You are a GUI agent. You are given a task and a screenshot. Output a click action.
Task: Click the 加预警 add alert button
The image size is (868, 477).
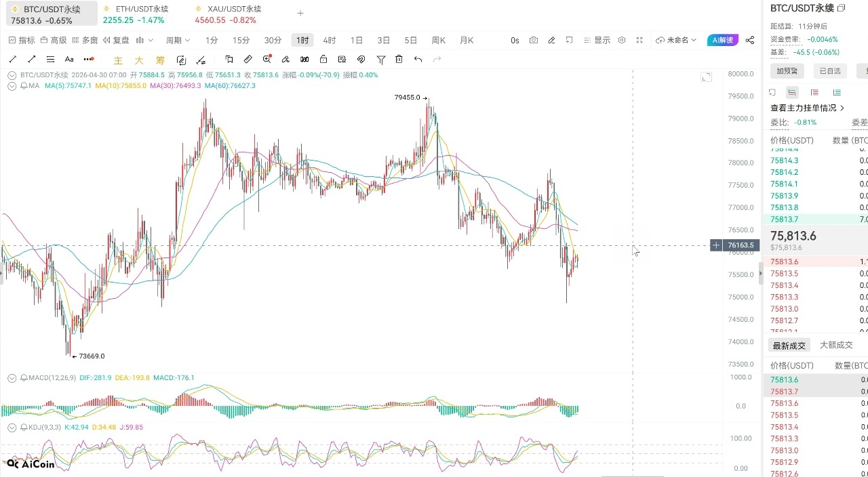click(787, 70)
